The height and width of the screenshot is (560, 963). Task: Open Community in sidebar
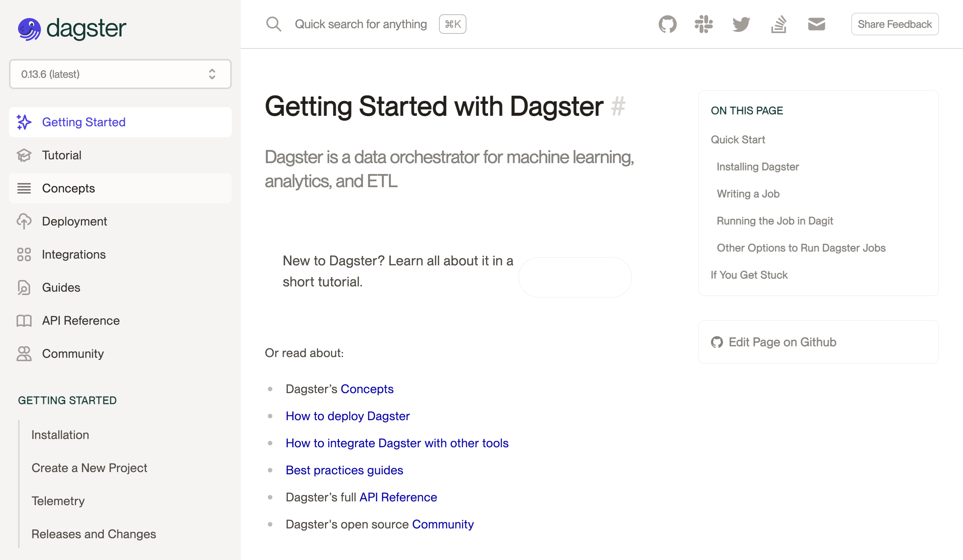[120, 354]
